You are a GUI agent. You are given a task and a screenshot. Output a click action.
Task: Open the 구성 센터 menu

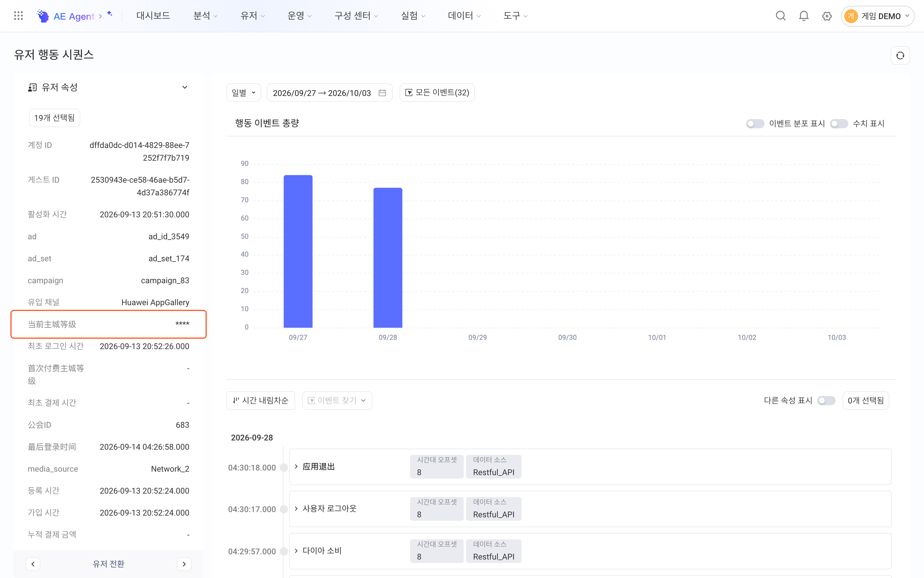(356, 16)
